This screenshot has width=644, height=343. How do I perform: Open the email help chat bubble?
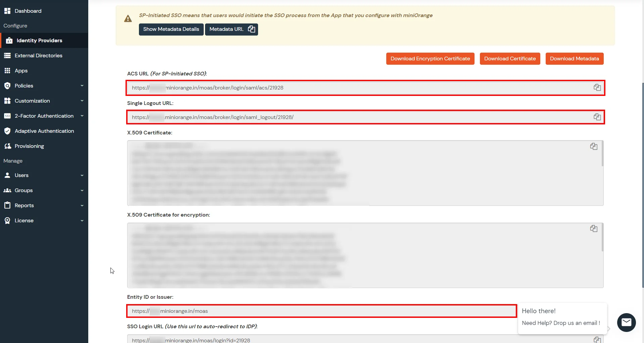tap(626, 323)
